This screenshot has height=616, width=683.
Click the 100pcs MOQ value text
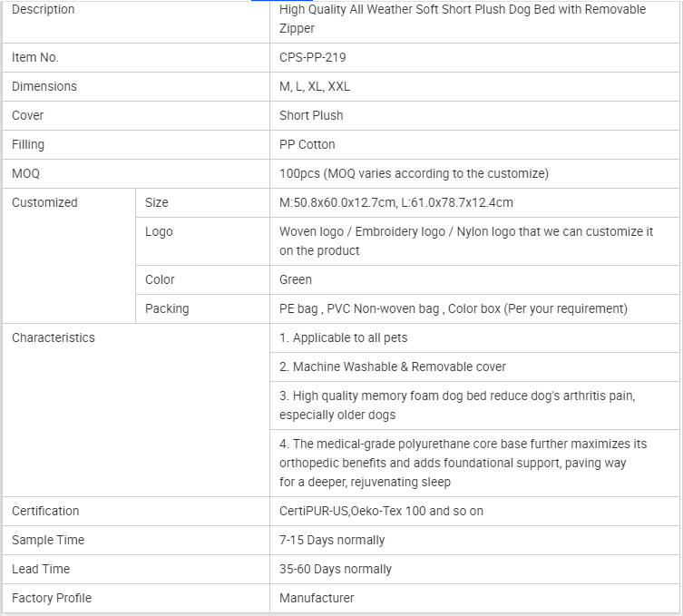[414, 173]
